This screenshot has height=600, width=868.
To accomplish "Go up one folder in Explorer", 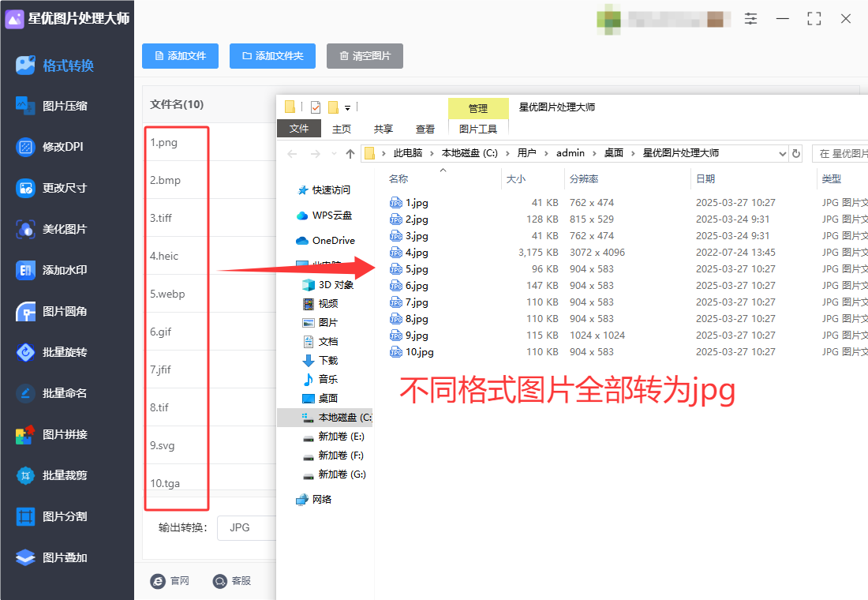I will (350, 153).
